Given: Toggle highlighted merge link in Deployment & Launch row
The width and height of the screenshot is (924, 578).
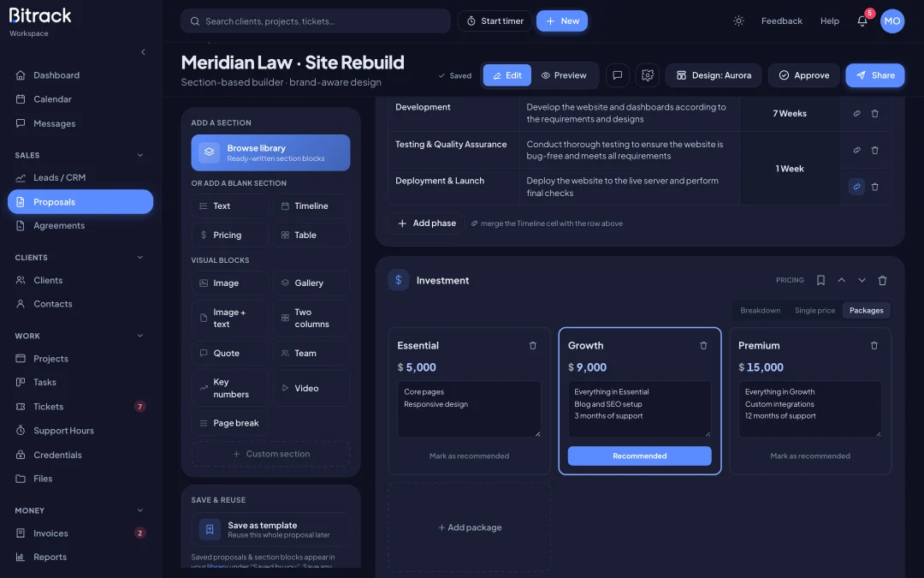Looking at the screenshot, I should [856, 187].
